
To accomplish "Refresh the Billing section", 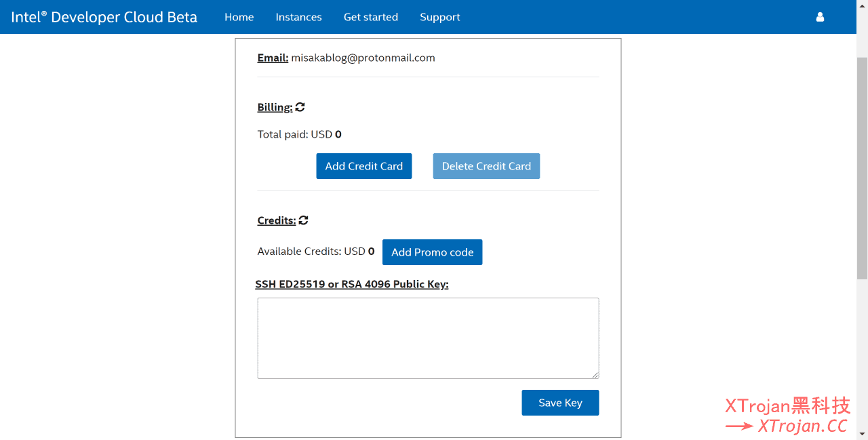I will (300, 107).
